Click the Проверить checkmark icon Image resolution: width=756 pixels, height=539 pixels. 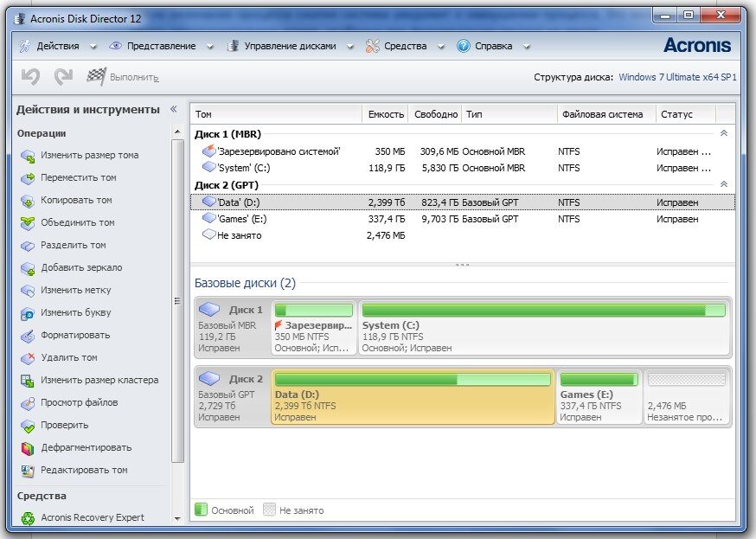(28, 426)
